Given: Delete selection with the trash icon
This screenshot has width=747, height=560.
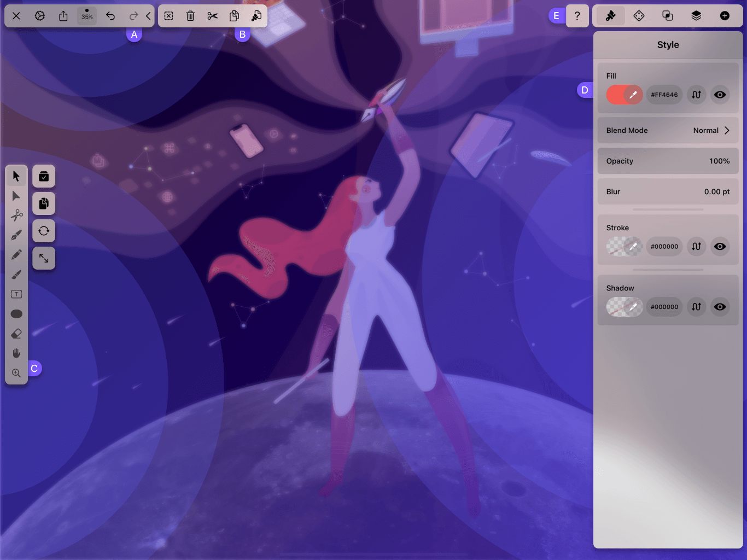Looking at the screenshot, I should click(190, 16).
